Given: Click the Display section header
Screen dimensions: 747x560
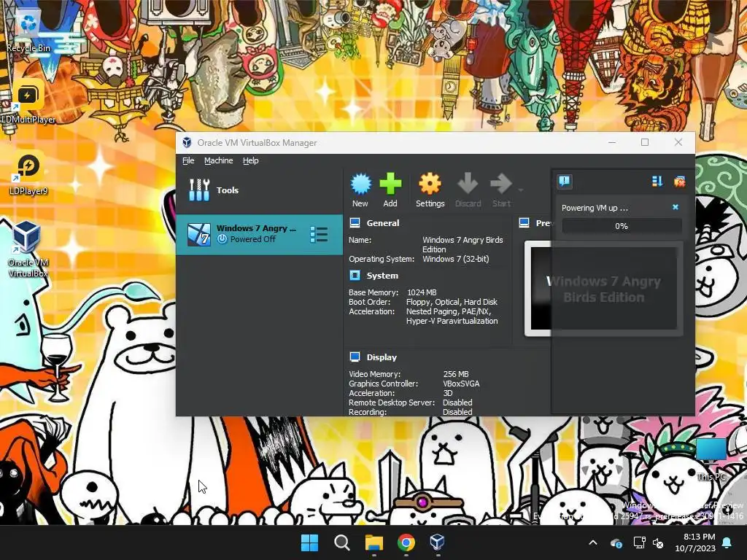Looking at the screenshot, I should pos(382,357).
